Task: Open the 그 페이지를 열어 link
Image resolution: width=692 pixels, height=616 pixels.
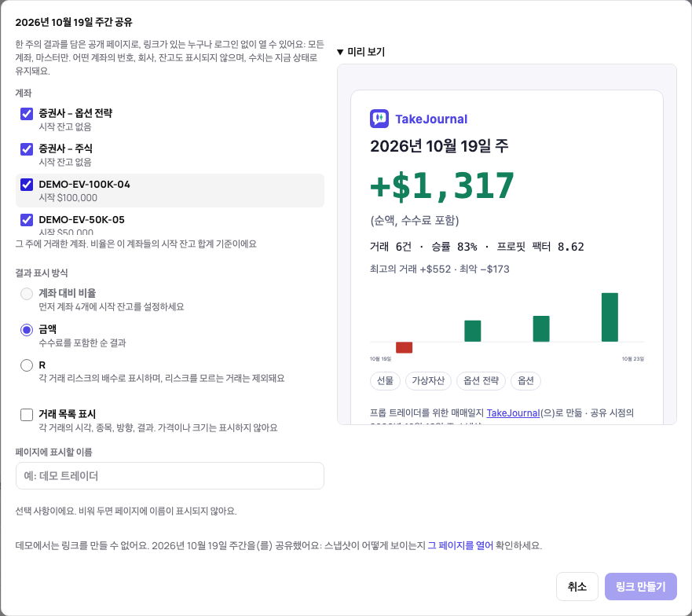Action: point(460,545)
